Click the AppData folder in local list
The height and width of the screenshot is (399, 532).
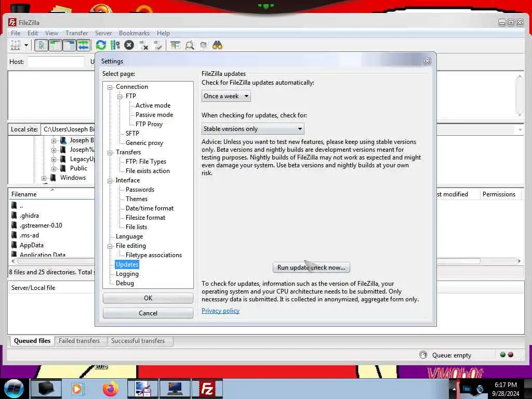[32, 245]
